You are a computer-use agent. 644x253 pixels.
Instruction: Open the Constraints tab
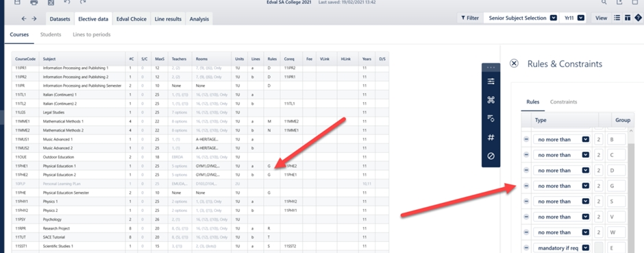[563, 102]
